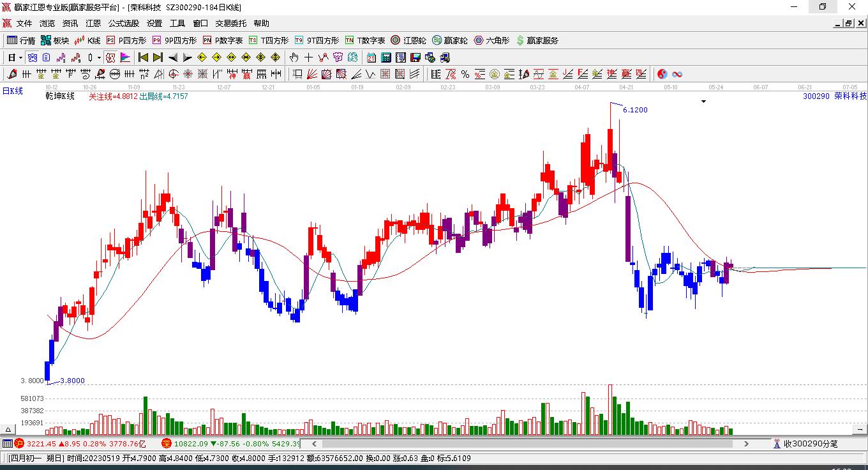Select the crosshair cursor tool
The image size is (868, 470).
click(308, 57)
